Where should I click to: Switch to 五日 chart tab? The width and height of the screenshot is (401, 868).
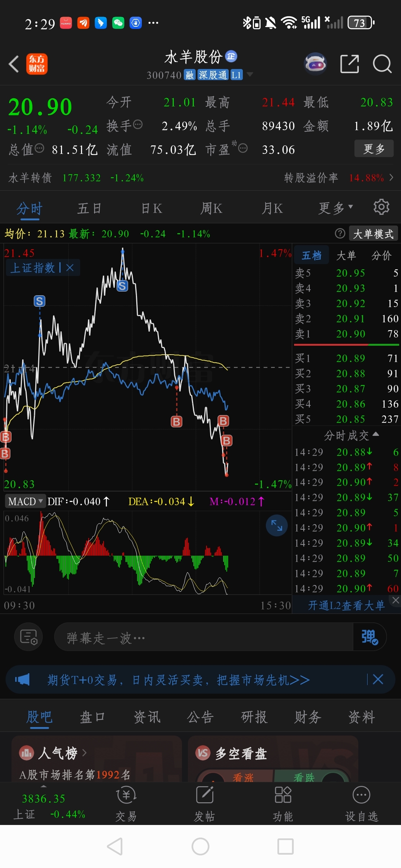point(89,208)
